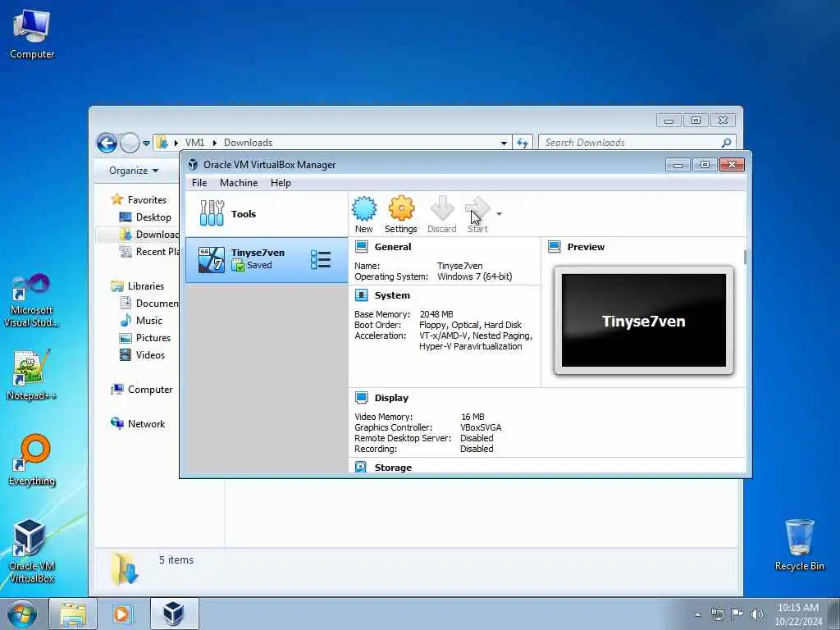Click the volume speaker tray icon
The height and width of the screenshot is (630, 840).
point(756,614)
